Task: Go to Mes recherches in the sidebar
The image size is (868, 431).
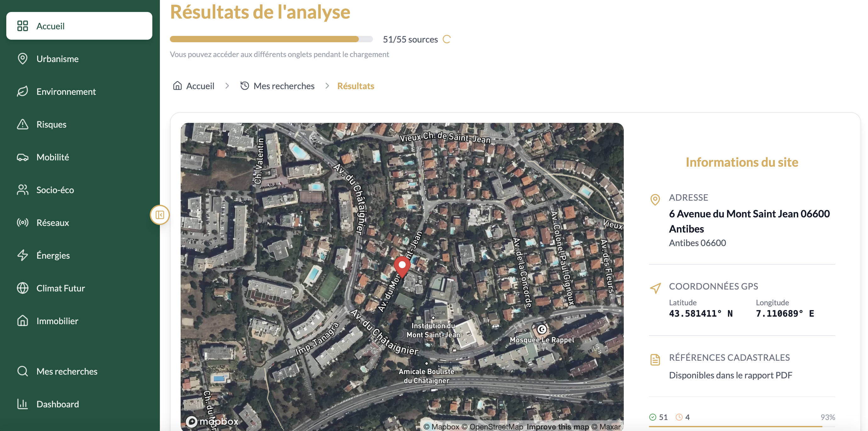Action: click(x=67, y=371)
